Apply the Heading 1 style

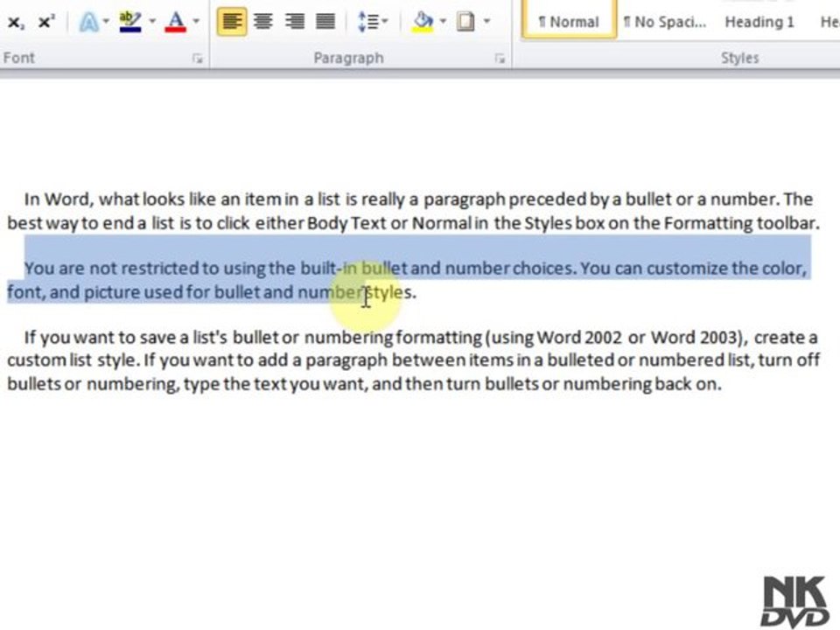[759, 22]
